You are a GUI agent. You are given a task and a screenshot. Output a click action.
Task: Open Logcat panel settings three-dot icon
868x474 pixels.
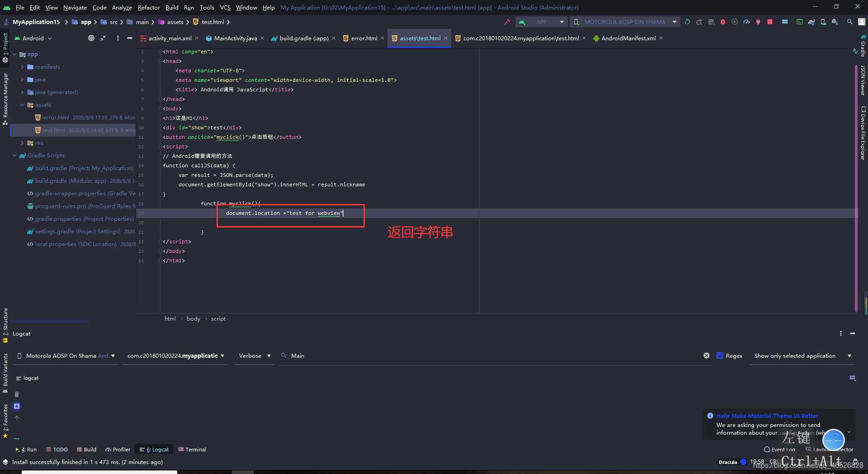coord(841,333)
